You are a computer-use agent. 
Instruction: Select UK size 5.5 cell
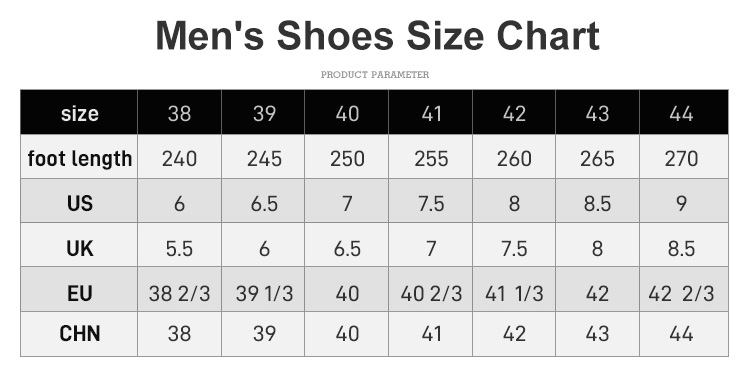point(179,245)
